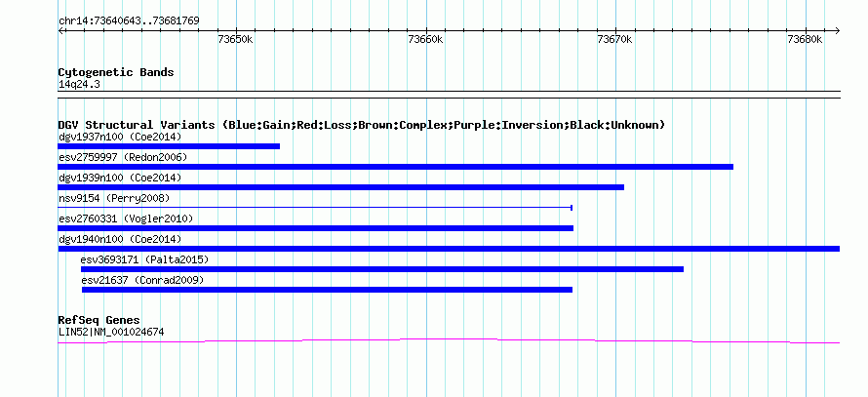Image resolution: width=868 pixels, height=397 pixels.
Task: Click the ruler's left arrowhead
Action: pos(60,30)
